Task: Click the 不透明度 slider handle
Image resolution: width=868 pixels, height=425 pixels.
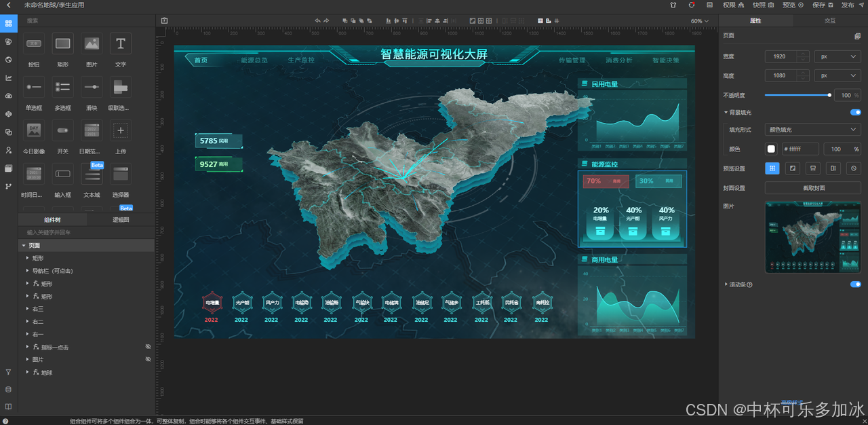Action: 829,95
